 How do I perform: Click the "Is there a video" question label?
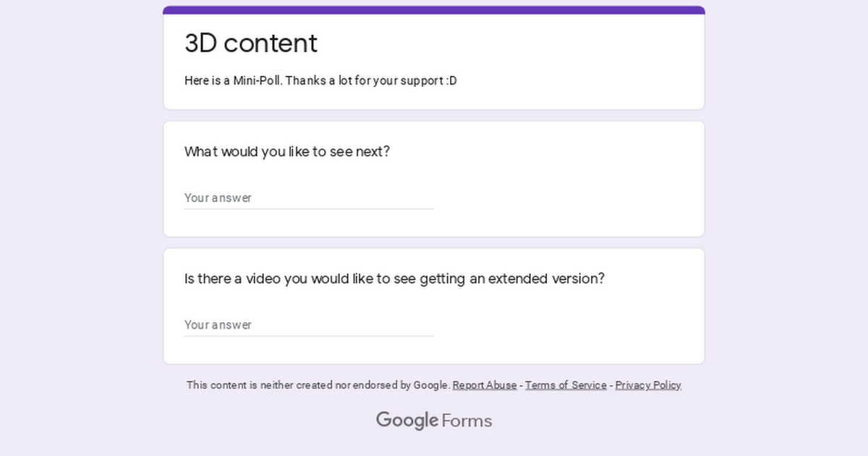[233, 279]
